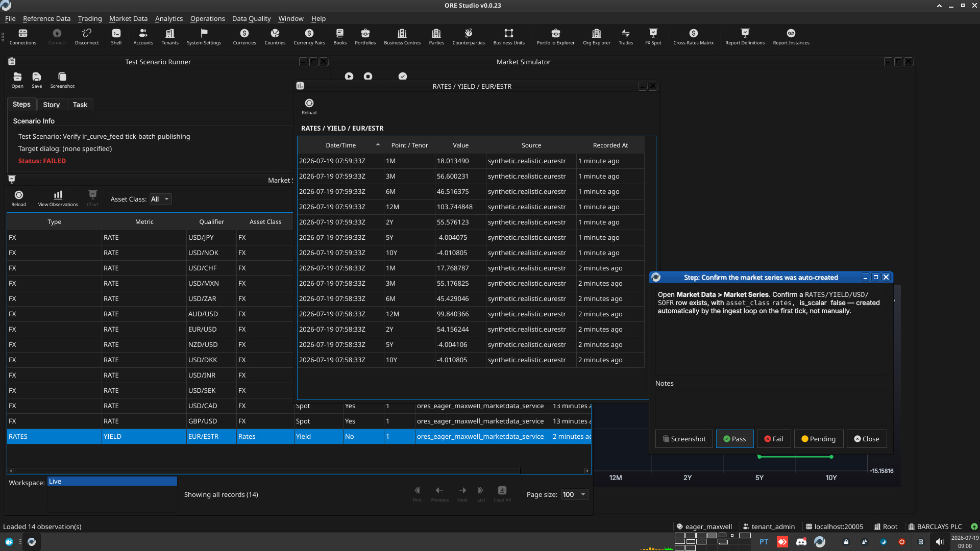This screenshot has width=980, height=551.
Task: Open the Books toolbar icon
Action: [340, 36]
